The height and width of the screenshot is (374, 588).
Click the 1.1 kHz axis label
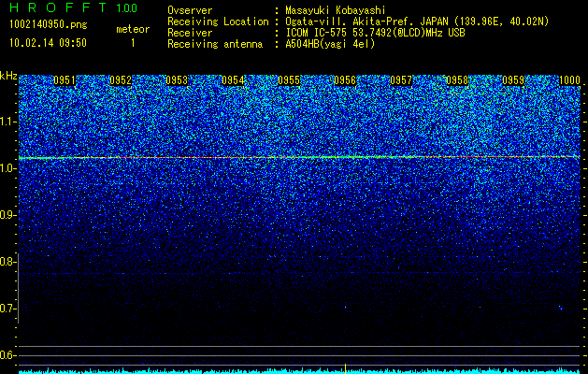pyautogui.click(x=8, y=122)
